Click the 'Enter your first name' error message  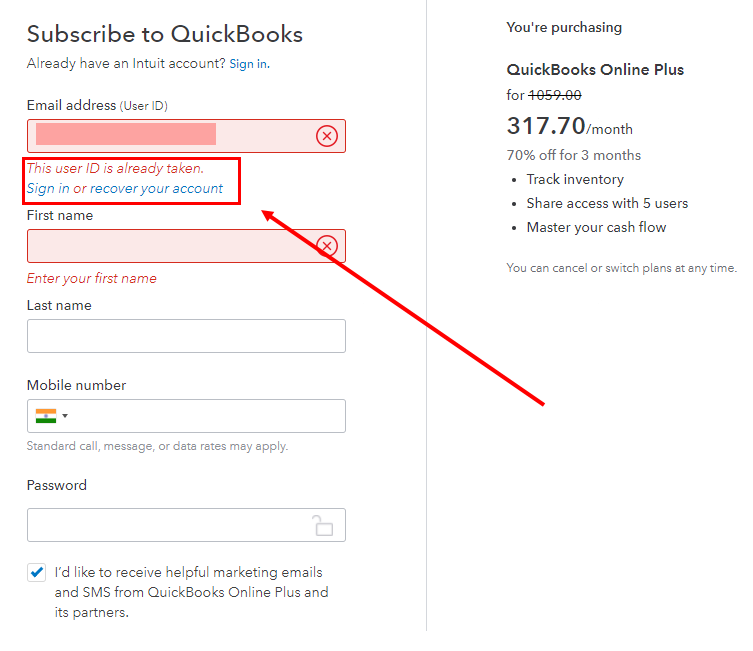tap(92, 278)
